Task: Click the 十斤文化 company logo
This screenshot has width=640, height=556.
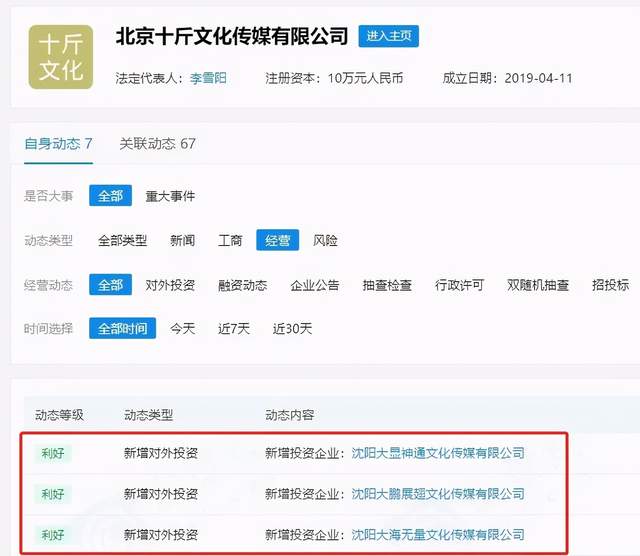Action: 61,57
